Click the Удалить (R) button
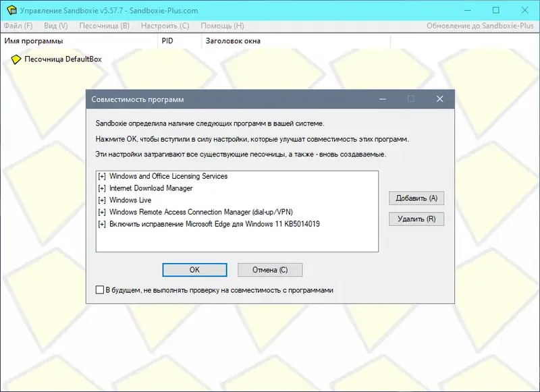The height and width of the screenshot is (392, 540). point(416,219)
